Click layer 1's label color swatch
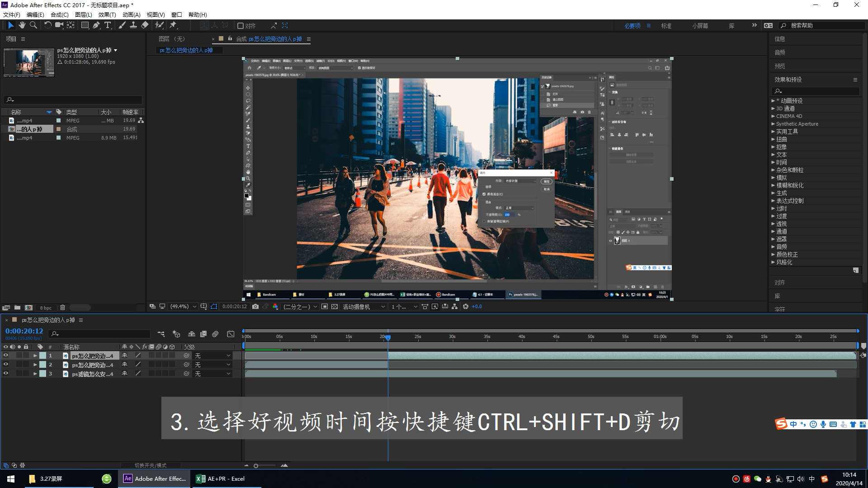 [42, 356]
